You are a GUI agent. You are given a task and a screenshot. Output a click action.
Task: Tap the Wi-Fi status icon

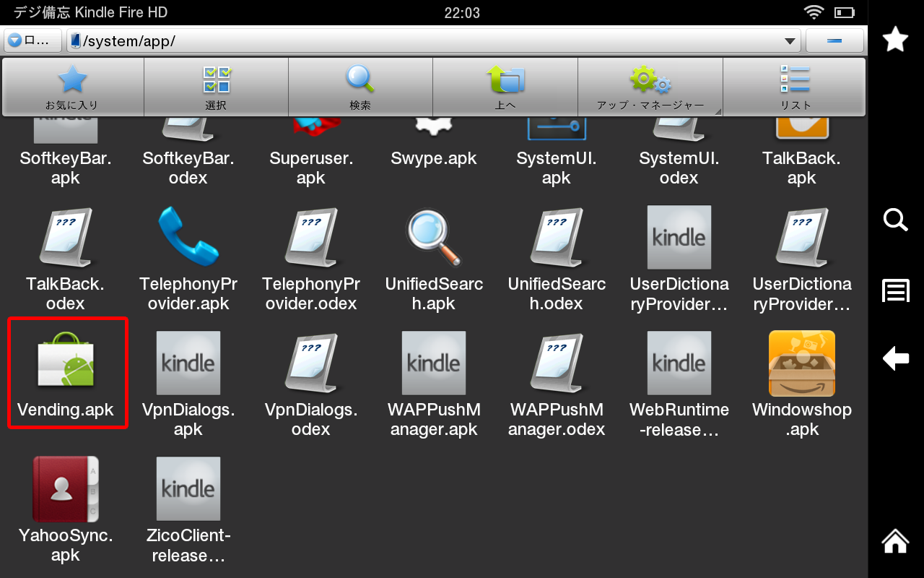click(814, 12)
